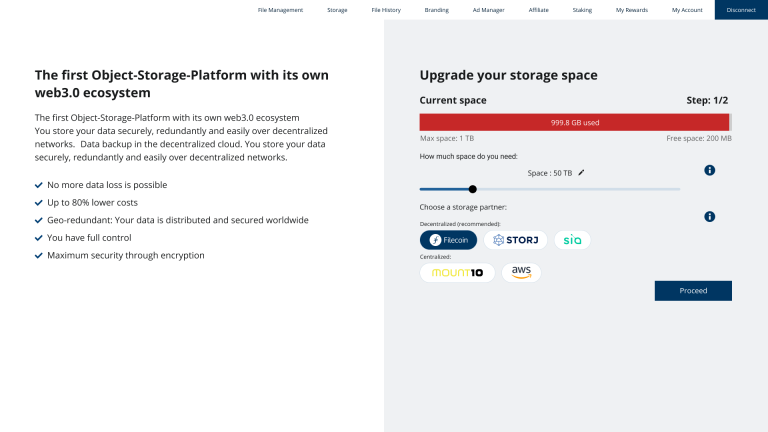Select the Mount10 centralized partner

pyautogui.click(x=457, y=272)
